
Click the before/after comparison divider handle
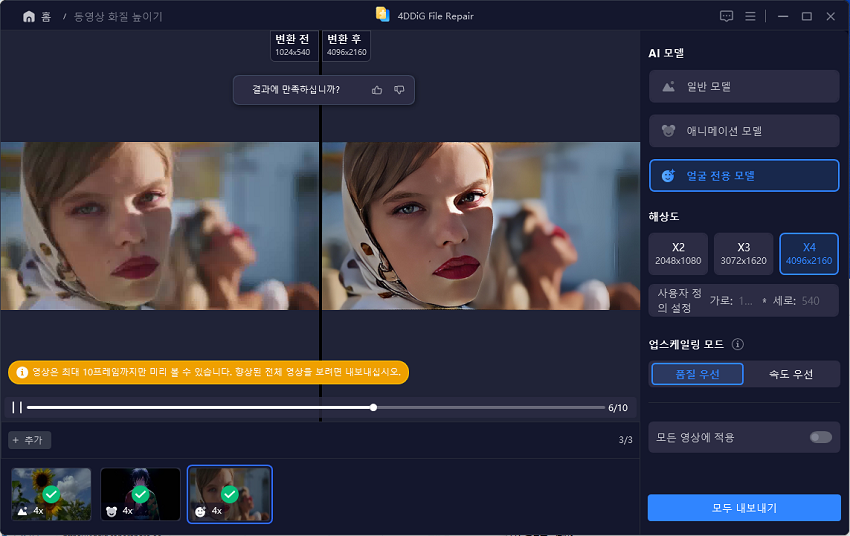tap(320, 226)
